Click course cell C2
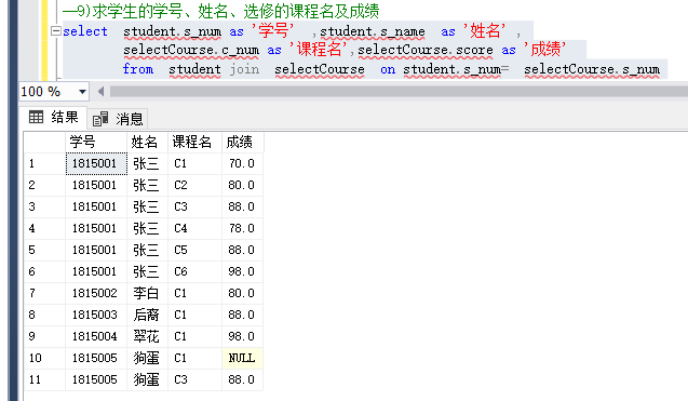 pyautogui.click(x=195, y=185)
